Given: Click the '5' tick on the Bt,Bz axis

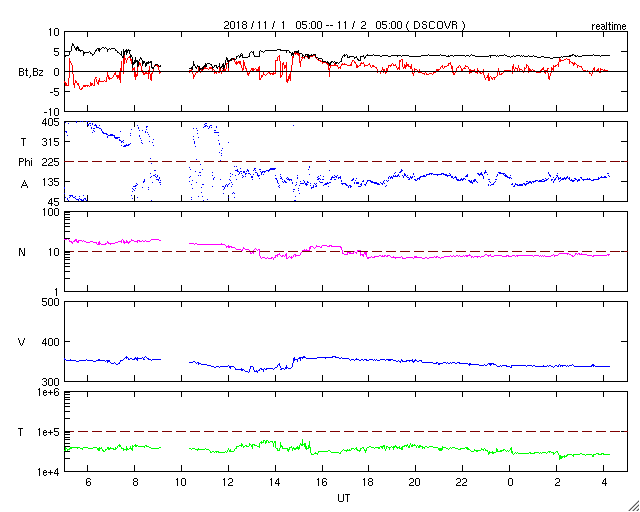Looking at the screenshot, I should point(58,52).
